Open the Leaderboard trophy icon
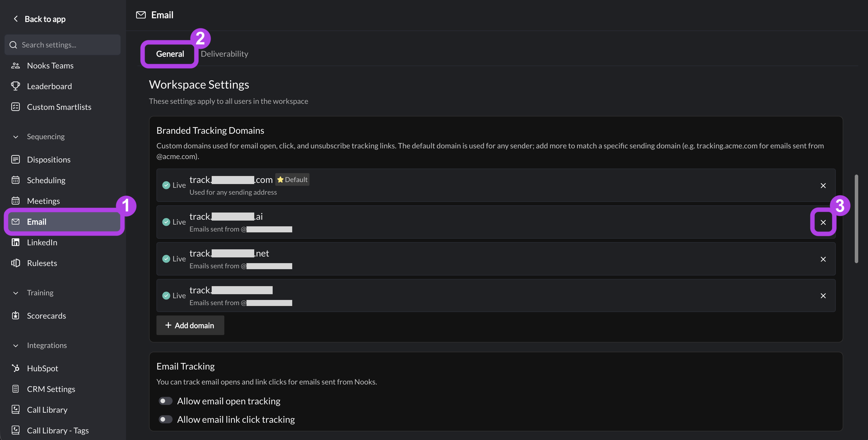 tap(16, 86)
